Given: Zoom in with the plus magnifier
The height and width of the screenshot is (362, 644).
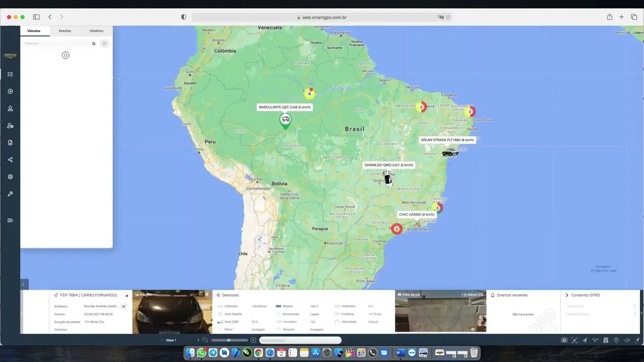Looking at the screenshot, I should coord(254,340).
